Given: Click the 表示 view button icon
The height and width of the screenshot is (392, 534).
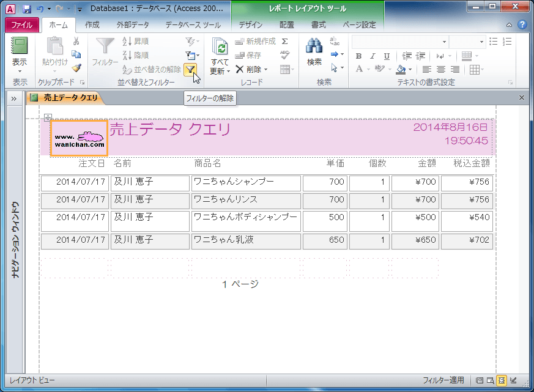Looking at the screenshot, I should pyautogui.click(x=19, y=46).
